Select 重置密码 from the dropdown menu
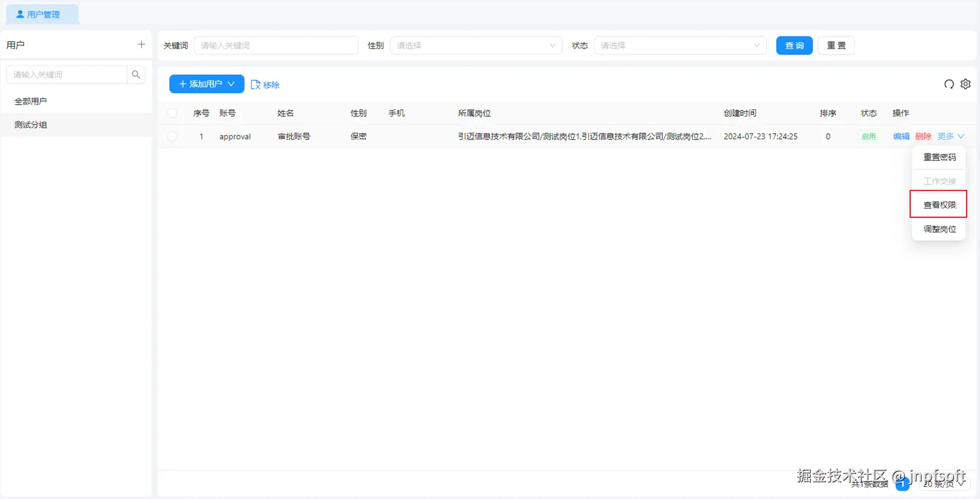The height and width of the screenshot is (499, 980). [x=939, y=157]
